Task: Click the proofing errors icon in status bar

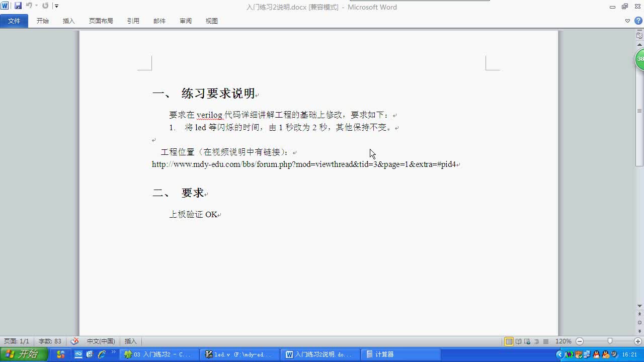Action: click(74, 341)
